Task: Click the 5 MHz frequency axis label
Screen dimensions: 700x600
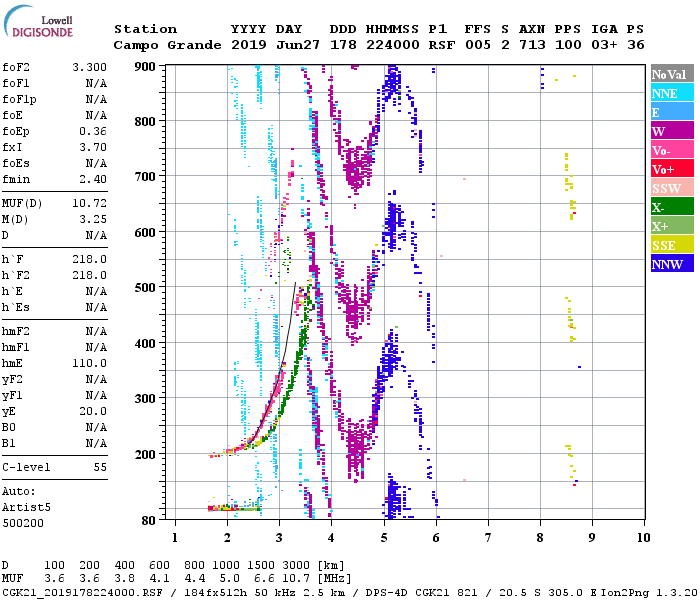Action: pyautogui.click(x=384, y=538)
